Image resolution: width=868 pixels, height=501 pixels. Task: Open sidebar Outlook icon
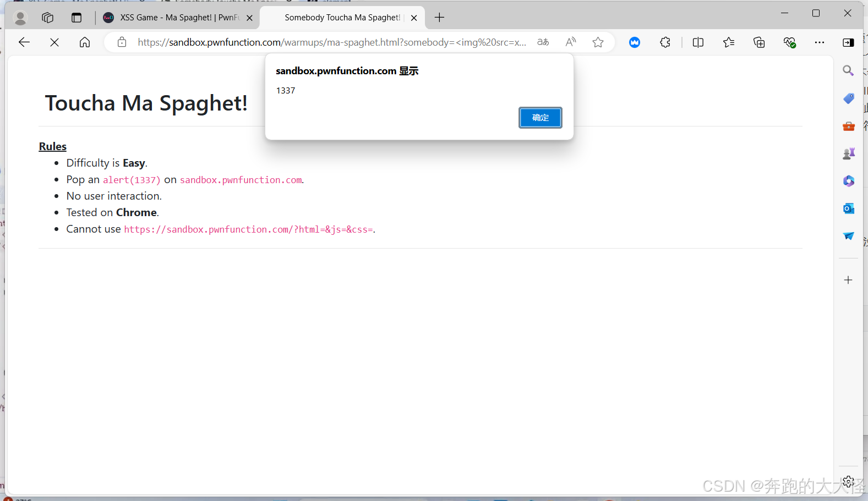pyautogui.click(x=848, y=208)
